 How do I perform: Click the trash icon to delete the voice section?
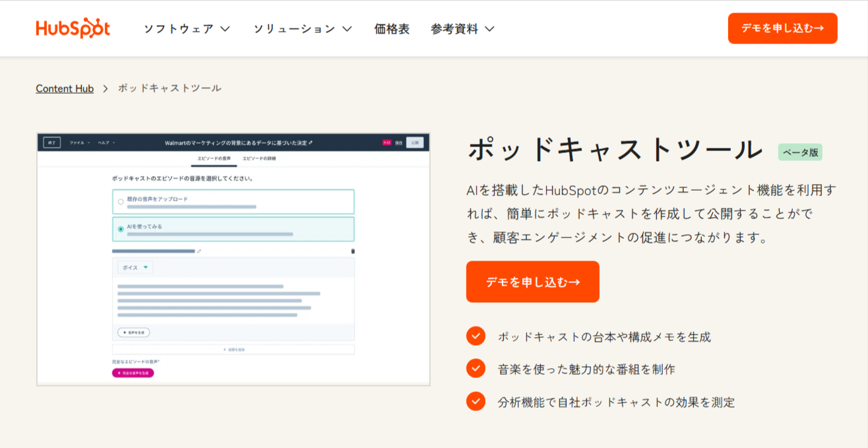[354, 251]
